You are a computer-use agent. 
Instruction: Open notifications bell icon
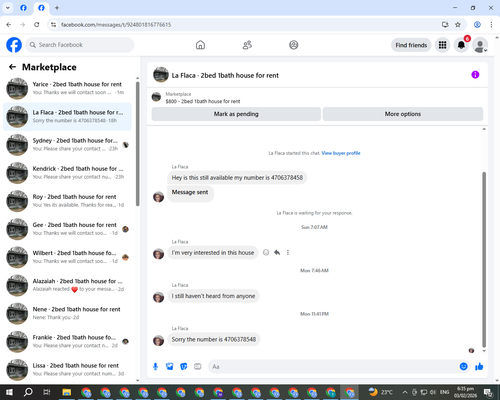click(x=461, y=45)
